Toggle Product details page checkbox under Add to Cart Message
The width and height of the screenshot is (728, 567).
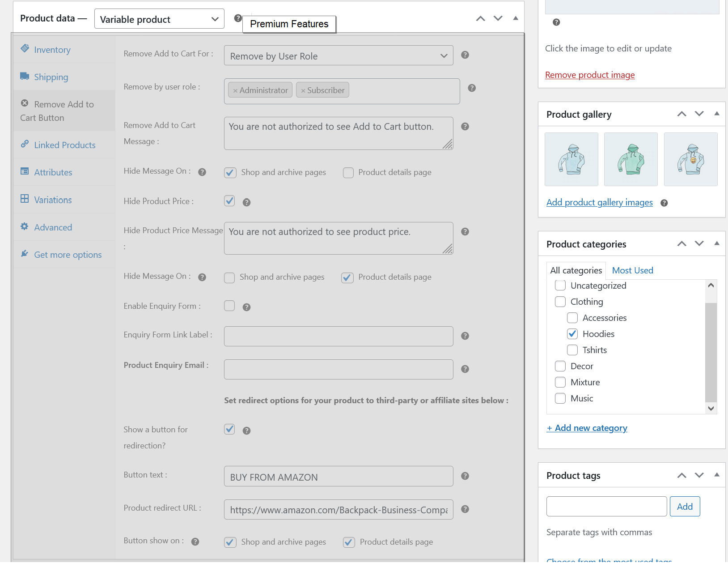coord(348,173)
